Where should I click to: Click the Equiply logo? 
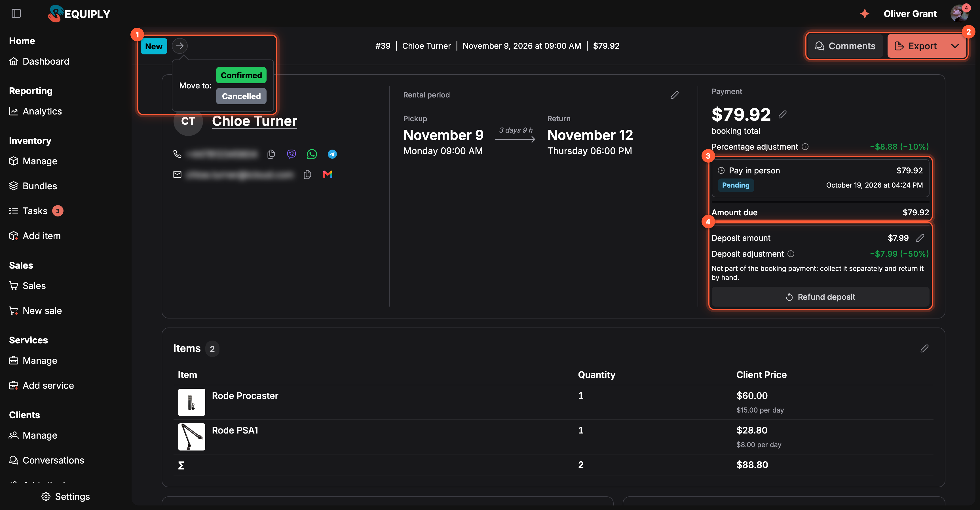click(x=79, y=14)
